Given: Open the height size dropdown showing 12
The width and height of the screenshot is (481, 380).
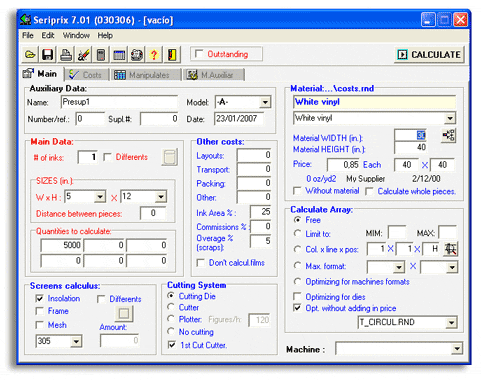Looking at the screenshot, I should [161, 197].
